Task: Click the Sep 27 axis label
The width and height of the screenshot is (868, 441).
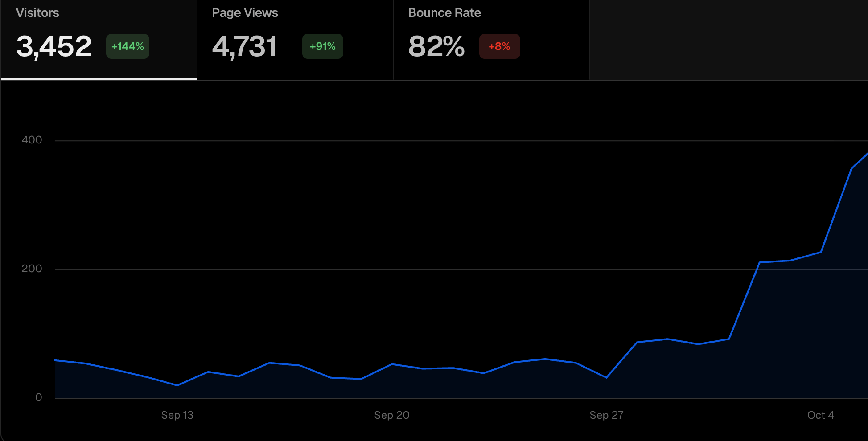Action: click(606, 415)
